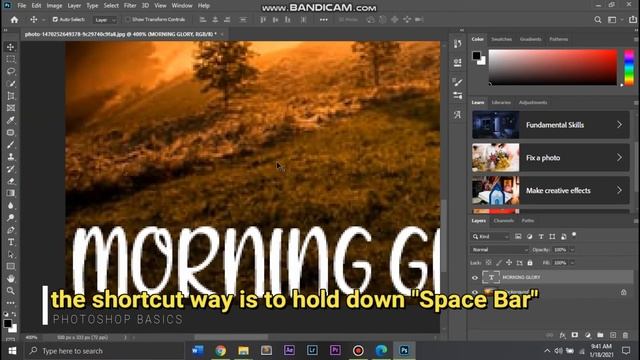This screenshot has height=360, width=640.
Task: Toggle pixel layer filter in Layers panel
Action: 518,236
